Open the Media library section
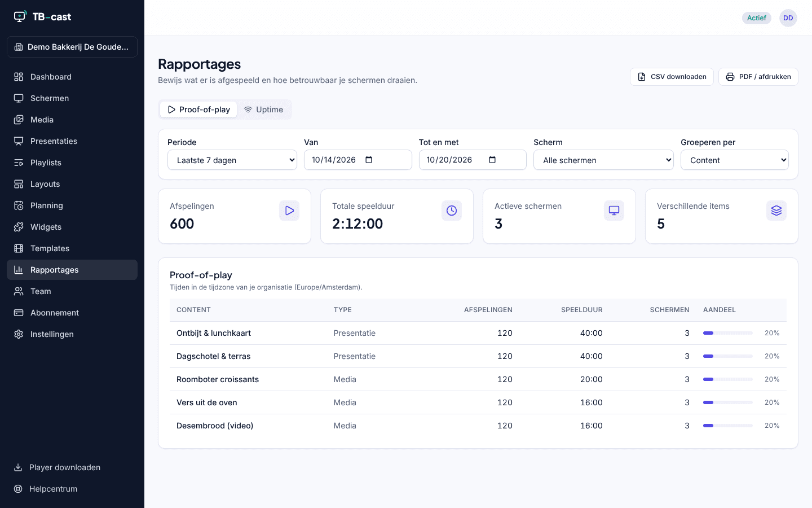 tap(72, 120)
